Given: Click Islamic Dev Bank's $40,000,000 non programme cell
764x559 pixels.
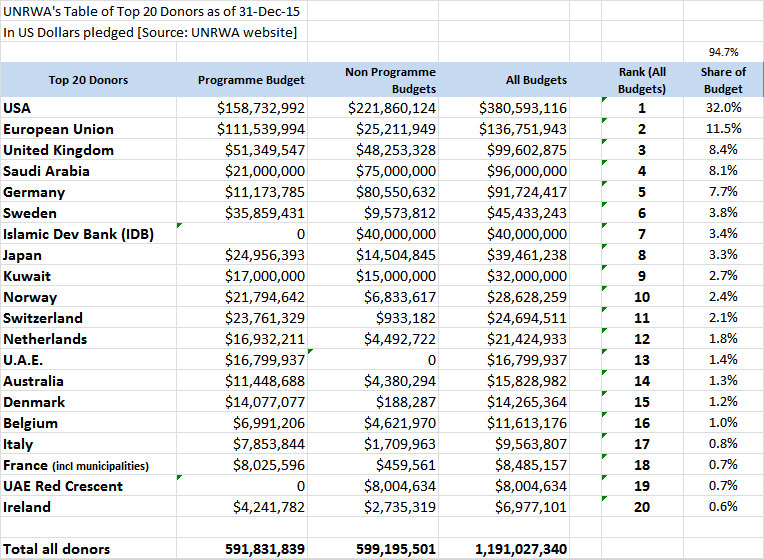Looking at the screenshot, I should 373,234.
